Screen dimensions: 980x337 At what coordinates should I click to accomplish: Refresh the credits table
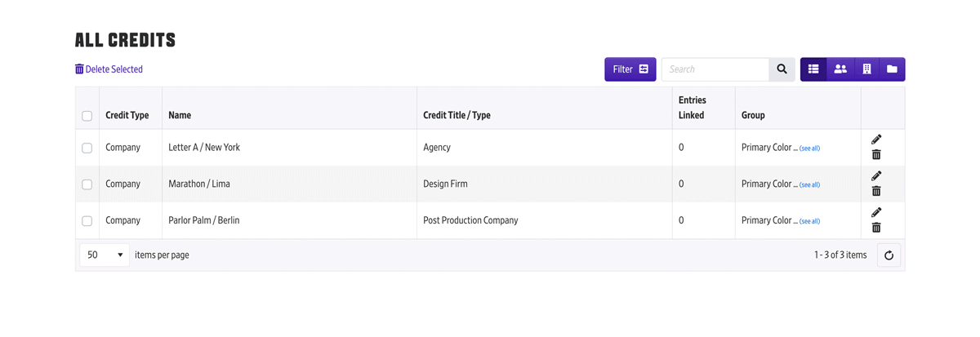point(889,255)
